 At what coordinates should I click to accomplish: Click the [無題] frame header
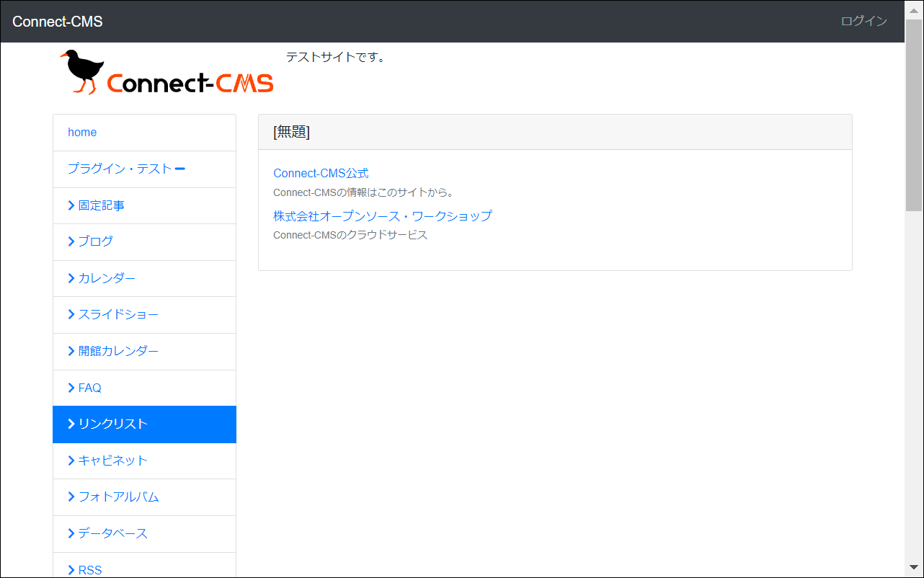[x=555, y=132]
